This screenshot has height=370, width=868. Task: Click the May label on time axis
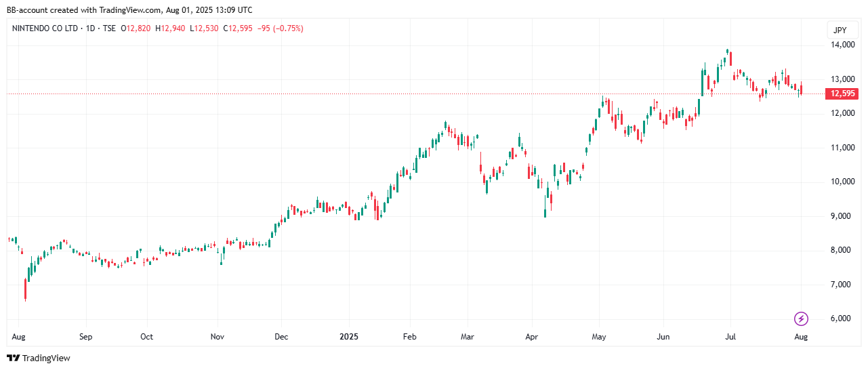(x=598, y=336)
